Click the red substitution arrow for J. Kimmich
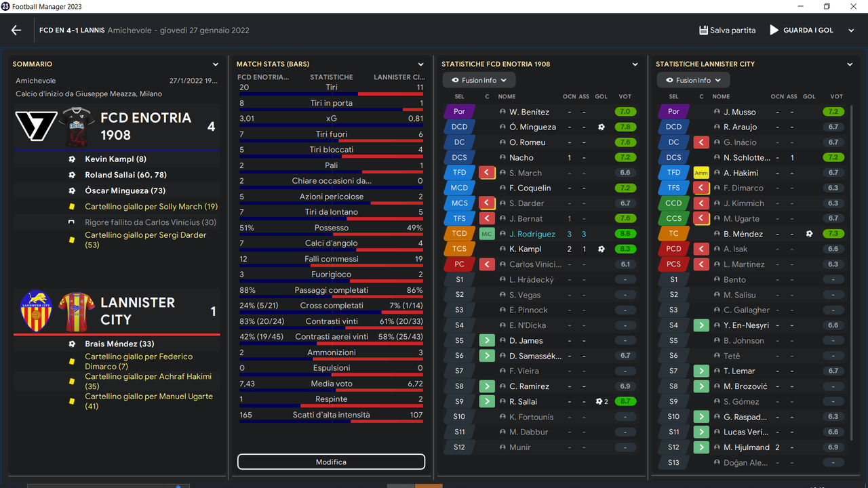This screenshot has width=868, height=488. click(x=701, y=203)
